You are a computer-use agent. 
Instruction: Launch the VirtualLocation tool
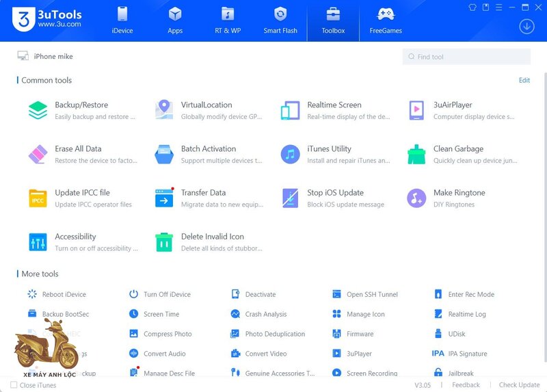pyautogui.click(x=209, y=110)
